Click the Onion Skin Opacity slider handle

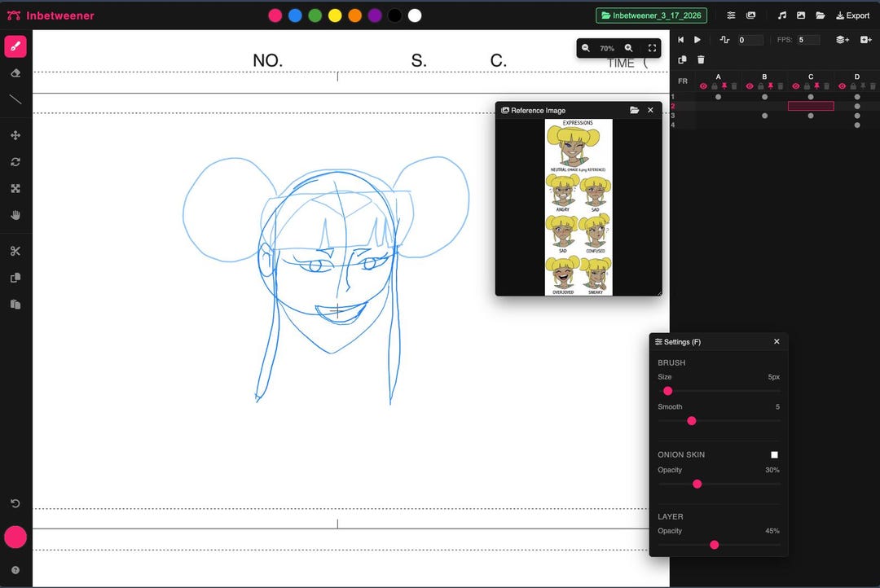(x=697, y=485)
